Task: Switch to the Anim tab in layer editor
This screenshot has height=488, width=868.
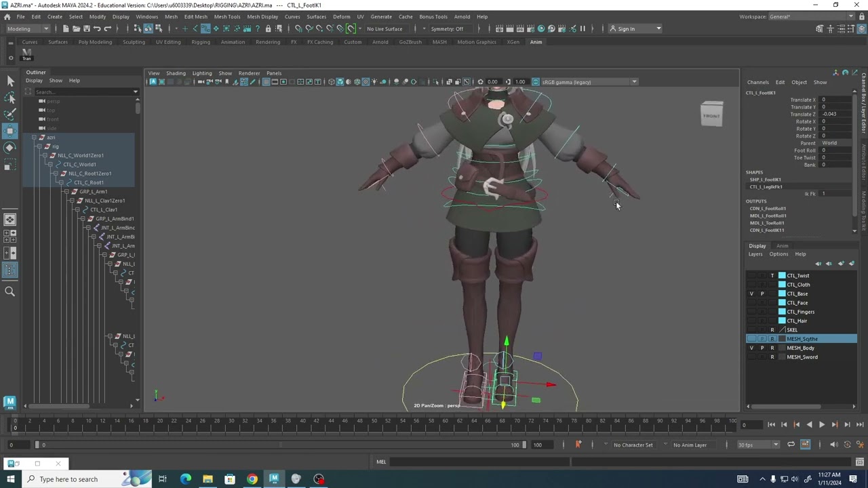Action: coord(782,246)
